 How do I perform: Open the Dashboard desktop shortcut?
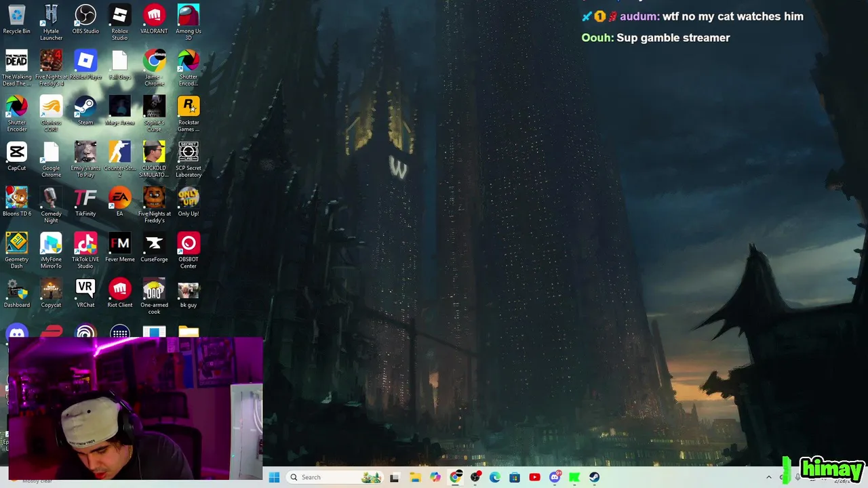pyautogui.click(x=16, y=292)
